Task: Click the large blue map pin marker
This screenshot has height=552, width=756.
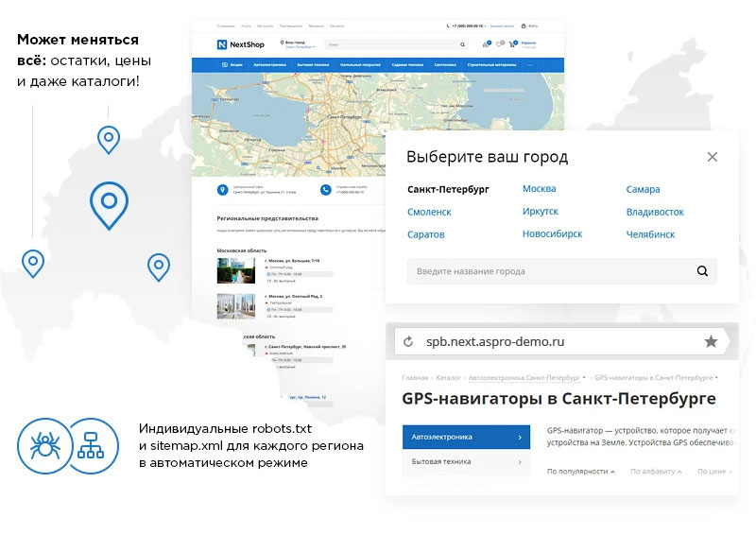Action: (x=109, y=203)
